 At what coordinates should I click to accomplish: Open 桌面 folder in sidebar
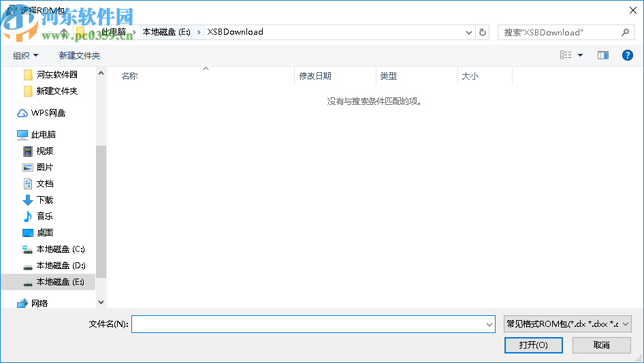tap(45, 233)
